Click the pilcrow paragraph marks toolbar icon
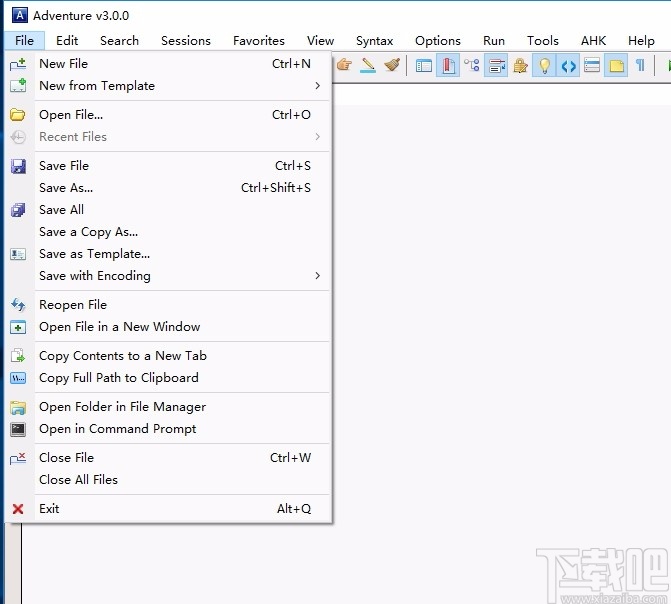 [640, 65]
